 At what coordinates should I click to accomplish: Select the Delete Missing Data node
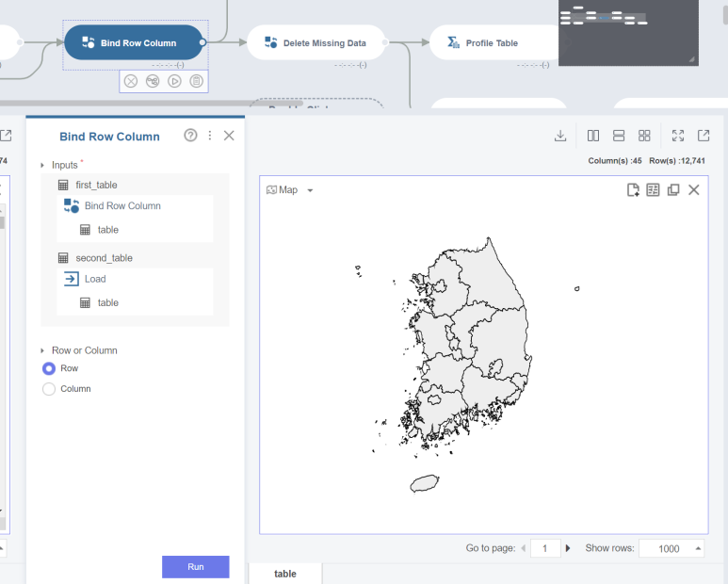(x=316, y=42)
